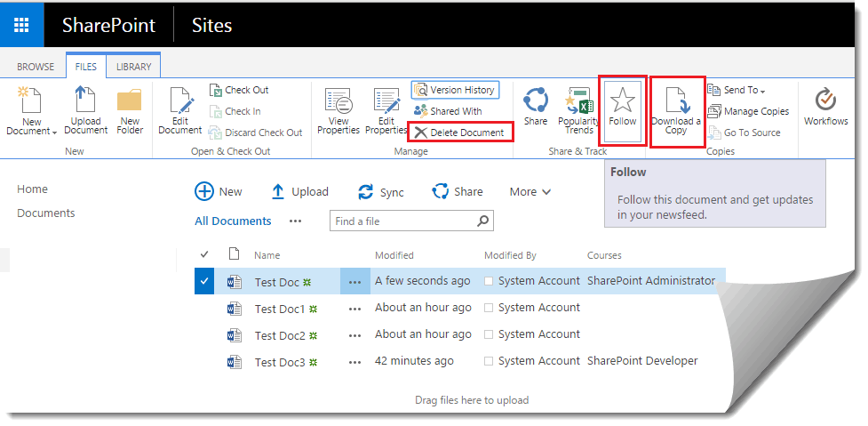Open Workflows from the ribbon
Viewport: 868px width, 426px height.
[826, 107]
